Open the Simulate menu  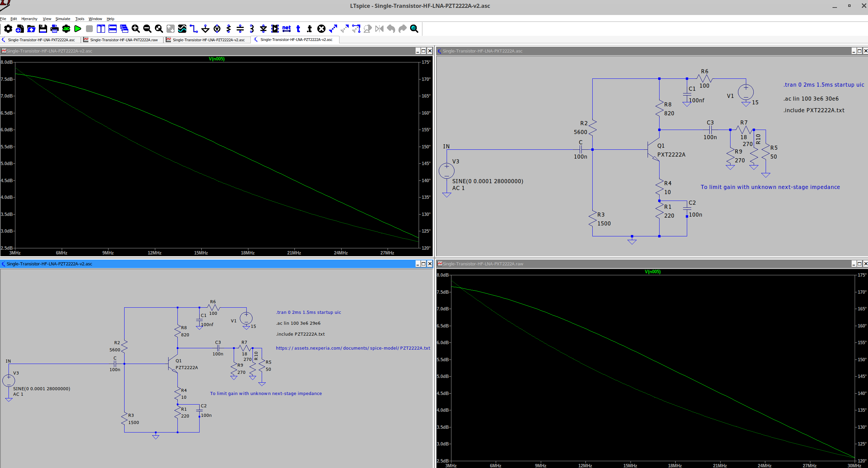point(63,19)
